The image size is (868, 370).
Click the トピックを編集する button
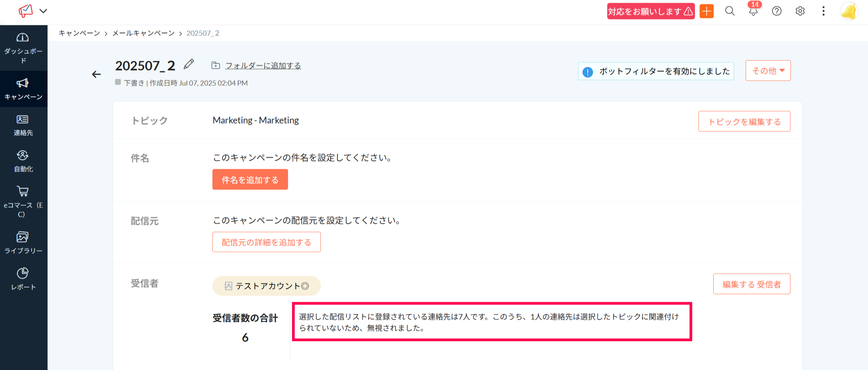click(x=744, y=122)
